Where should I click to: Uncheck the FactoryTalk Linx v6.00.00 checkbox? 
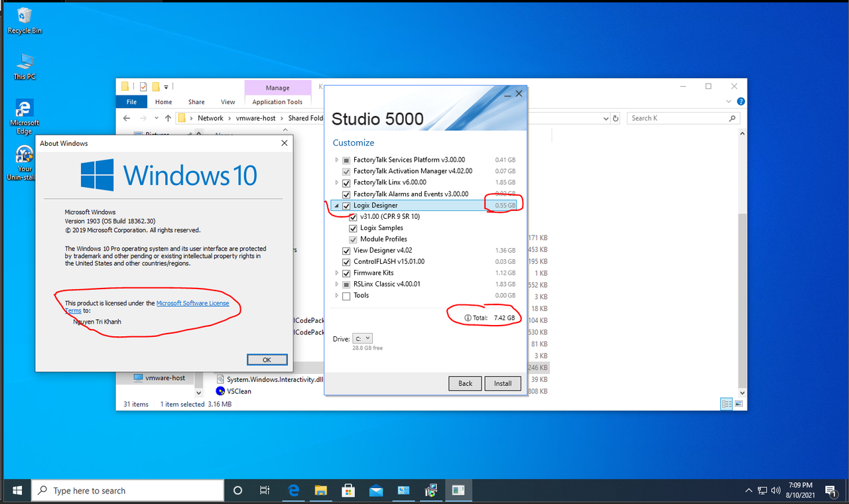coord(346,182)
